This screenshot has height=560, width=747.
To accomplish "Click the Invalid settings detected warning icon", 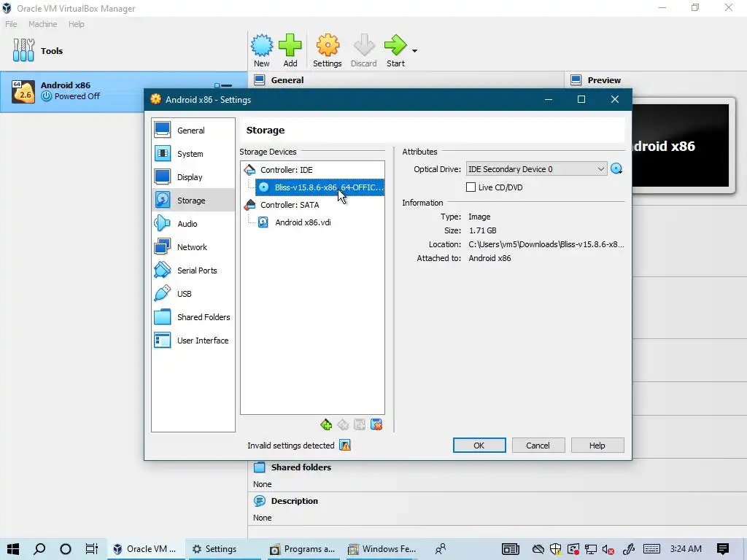I will click(x=345, y=446).
